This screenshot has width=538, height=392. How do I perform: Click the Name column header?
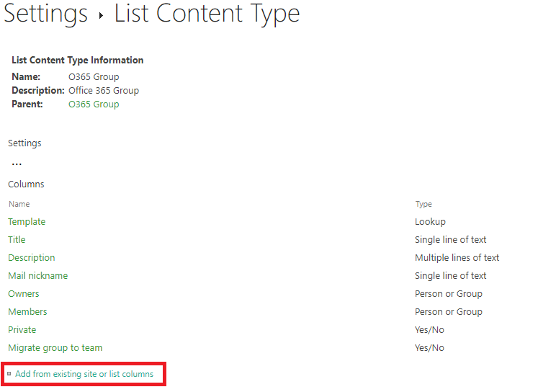[x=19, y=204]
